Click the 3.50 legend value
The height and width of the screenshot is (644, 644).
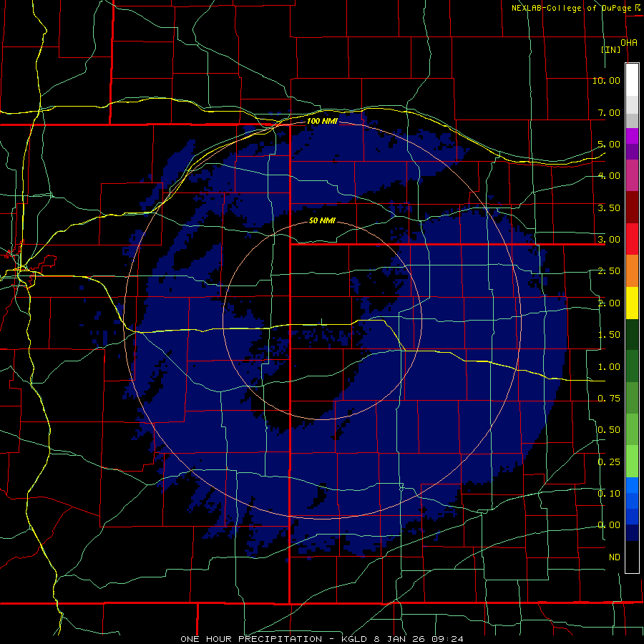coord(609,208)
